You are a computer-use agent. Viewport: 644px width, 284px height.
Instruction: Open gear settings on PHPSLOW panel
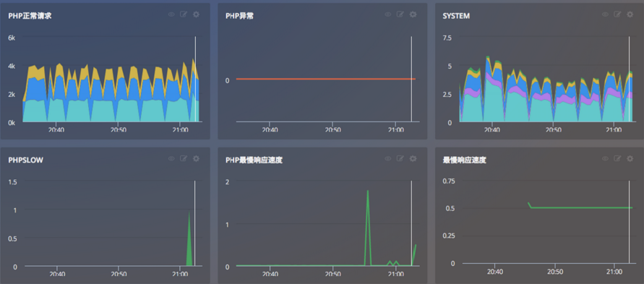click(196, 158)
